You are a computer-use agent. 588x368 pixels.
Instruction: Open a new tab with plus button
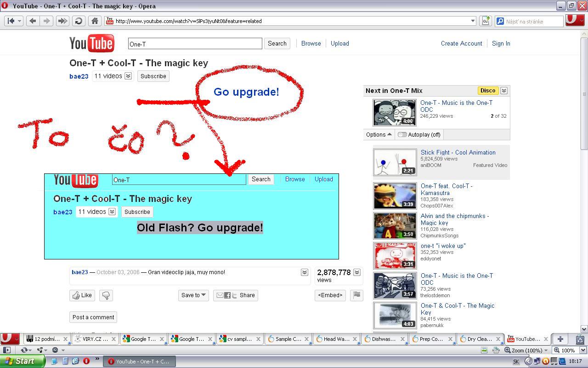[560, 339]
